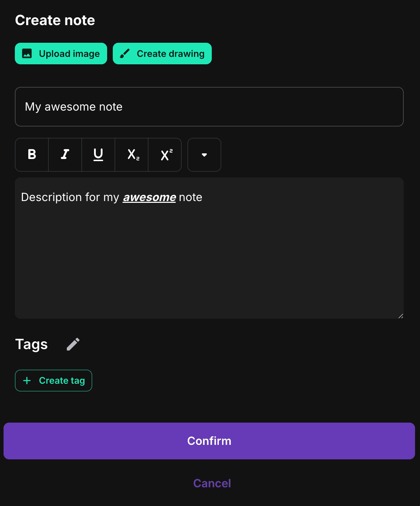The width and height of the screenshot is (420, 506).
Task: Select the Upload image button
Action: pos(61,53)
